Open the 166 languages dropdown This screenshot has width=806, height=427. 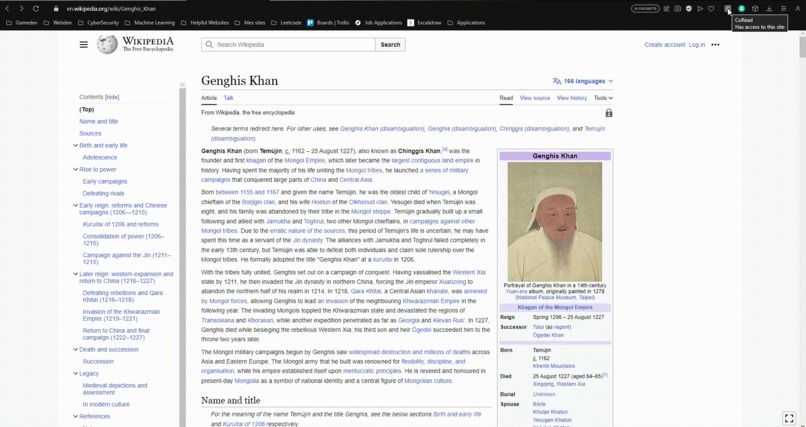point(583,81)
